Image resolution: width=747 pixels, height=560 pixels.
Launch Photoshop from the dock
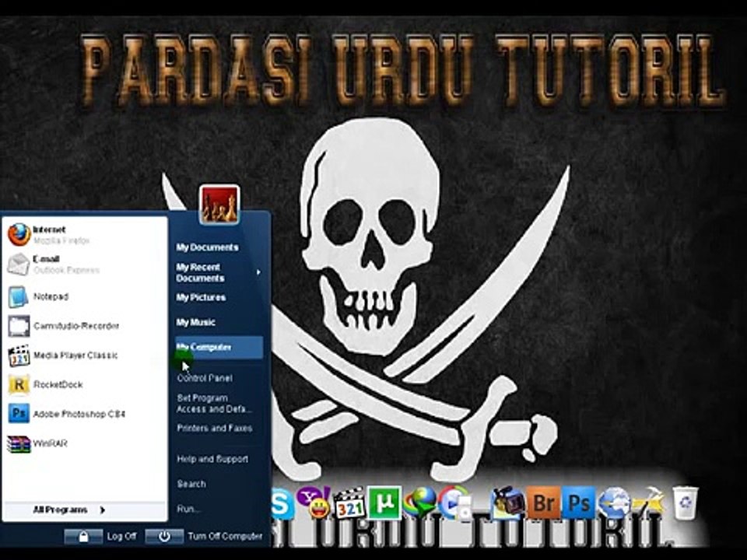(579, 503)
